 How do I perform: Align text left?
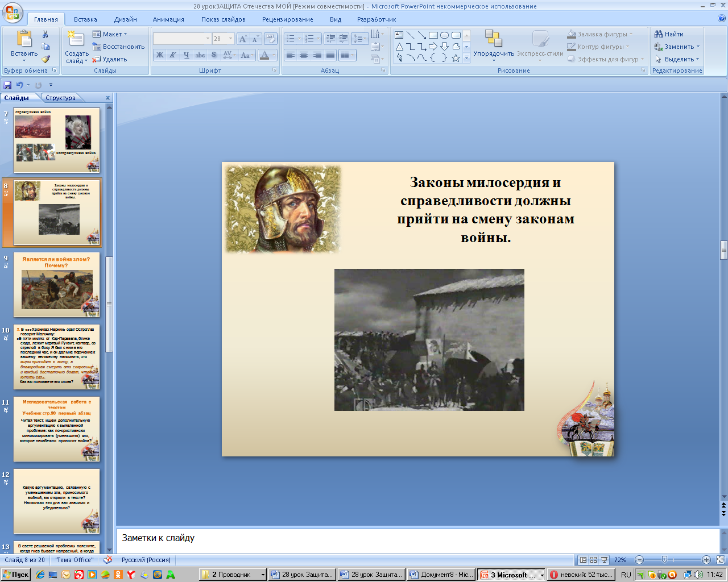[x=291, y=55]
